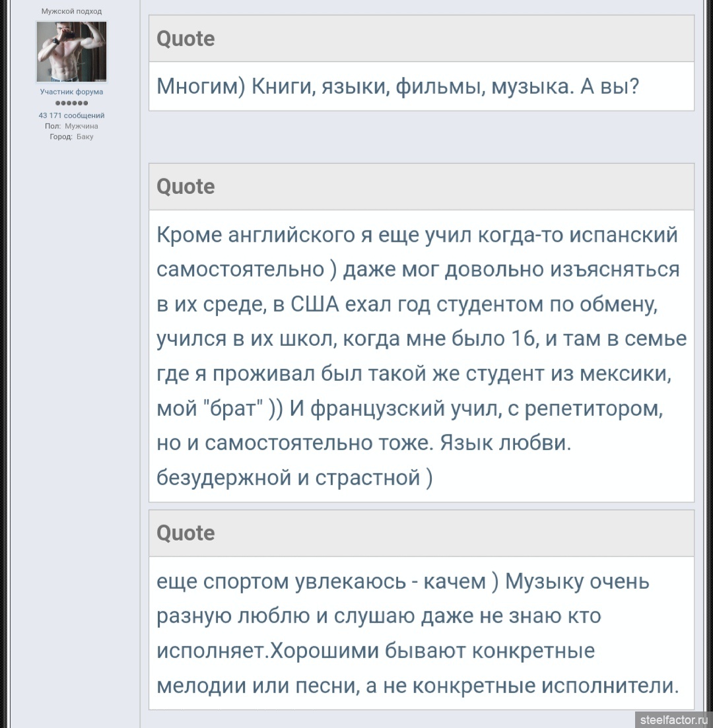Click the quote text "Многим) Книги, языки"
Image resolution: width=713 pixels, height=728 pixels.
pos(397,86)
